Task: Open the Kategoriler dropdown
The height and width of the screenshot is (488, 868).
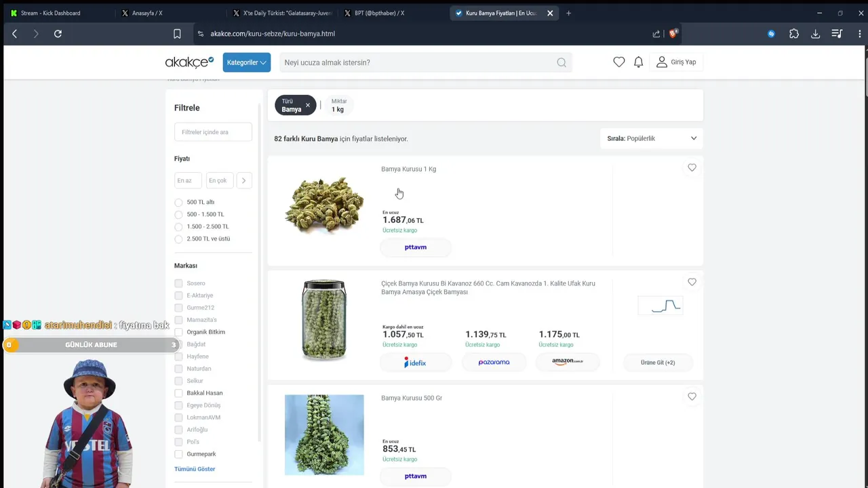Action: [x=247, y=62]
